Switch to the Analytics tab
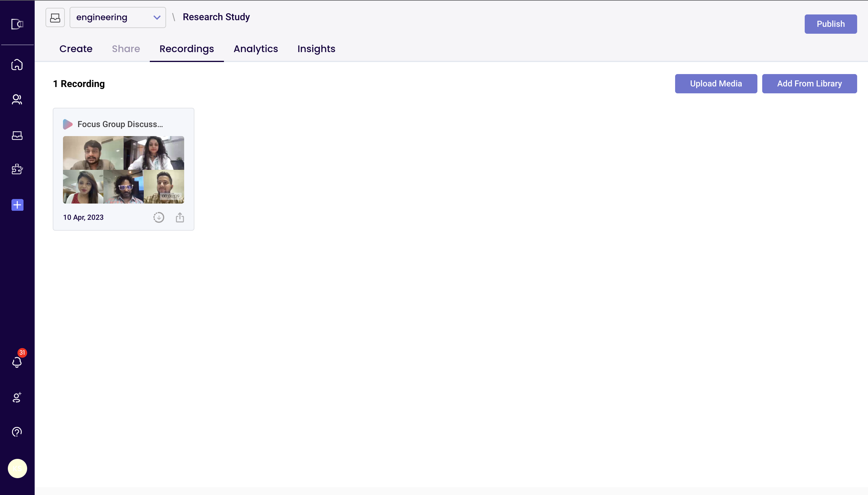The height and width of the screenshot is (495, 868). pyautogui.click(x=256, y=49)
